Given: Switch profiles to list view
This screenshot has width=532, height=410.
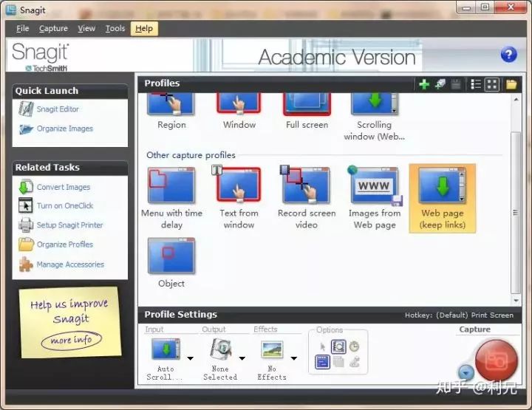Looking at the screenshot, I should (476, 84).
